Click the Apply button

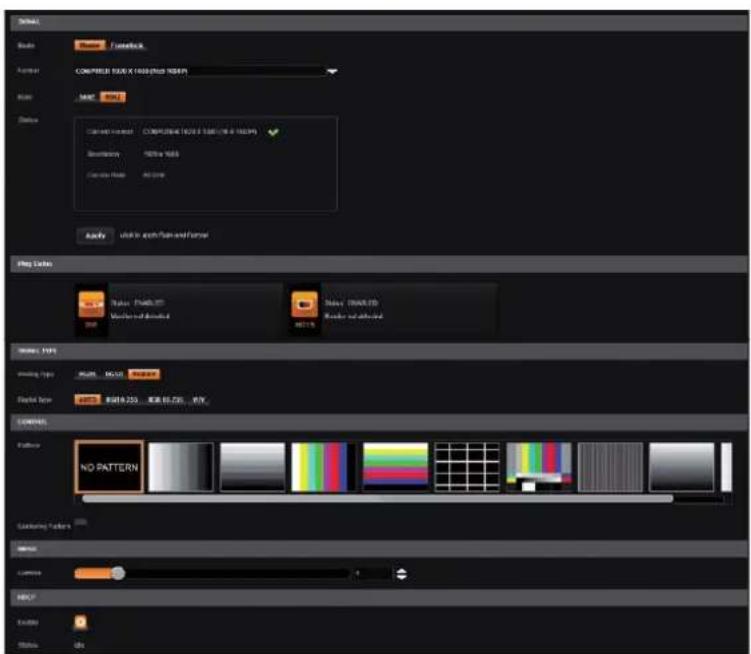click(95, 235)
